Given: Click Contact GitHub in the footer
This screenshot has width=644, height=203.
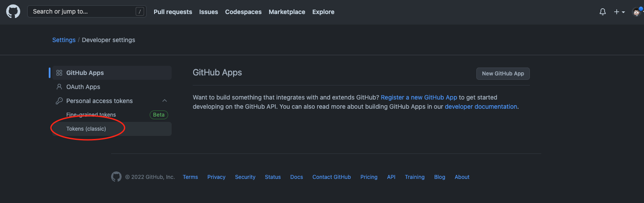Looking at the screenshot, I should coord(331,177).
